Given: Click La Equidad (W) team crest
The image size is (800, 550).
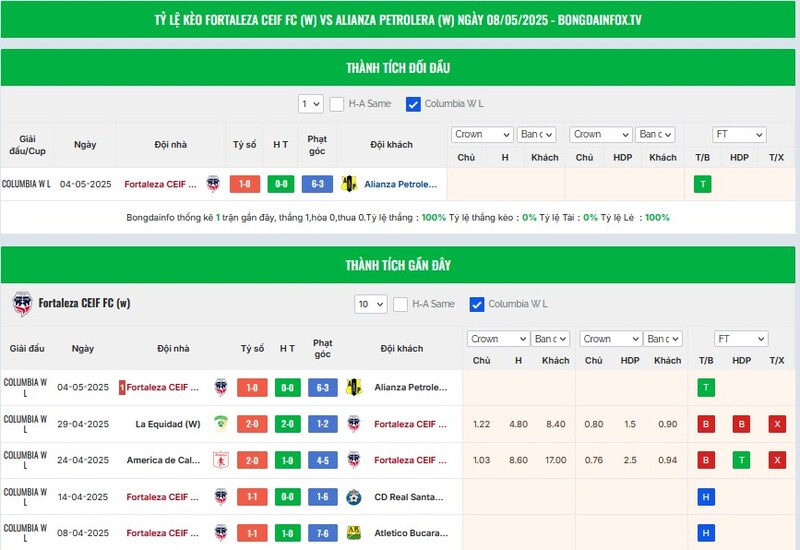Looking at the screenshot, I should point(221,424).
